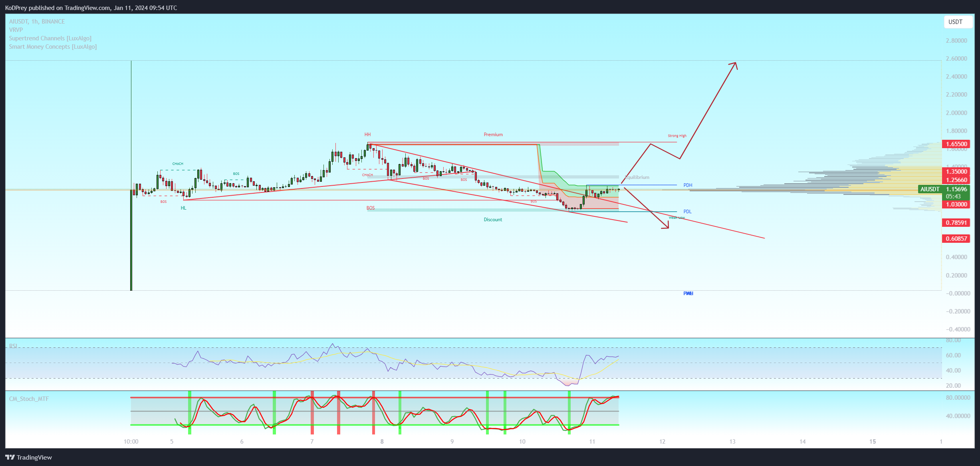Click date 8 on the time axis
The width and height of the screenshot is (980, 466).
(382, 442)
